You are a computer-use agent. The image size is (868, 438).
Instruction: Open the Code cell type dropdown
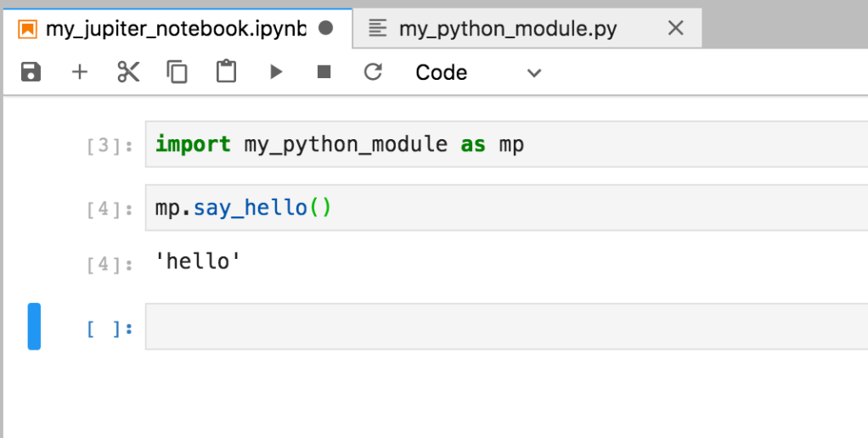pyautogui.click(x=478, y=72)
